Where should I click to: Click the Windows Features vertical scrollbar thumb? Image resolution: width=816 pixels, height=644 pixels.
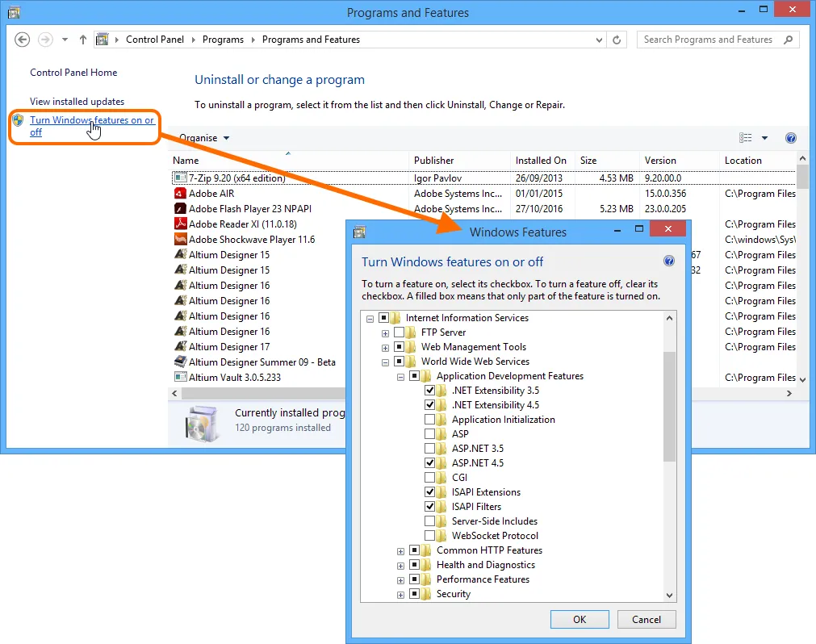click(x=669, y=406)
